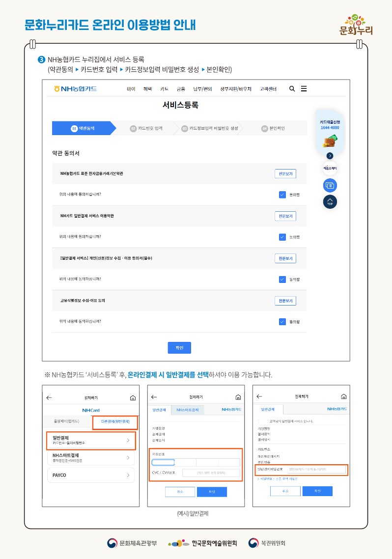392x559 pixels.
Task: Switch to 다른결제(일반결제) tab
Action: (x=115, y=422)
